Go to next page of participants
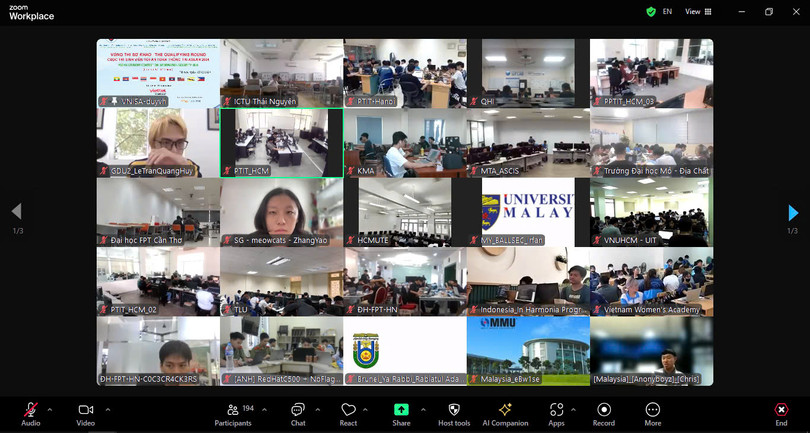The height and width of the screenshot is (433, 810). [793, 212]
